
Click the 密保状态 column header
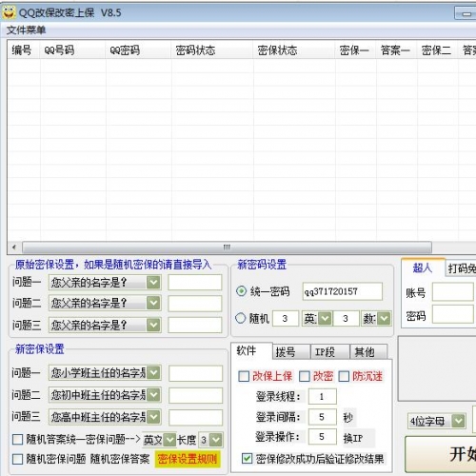tap(294, 50)
